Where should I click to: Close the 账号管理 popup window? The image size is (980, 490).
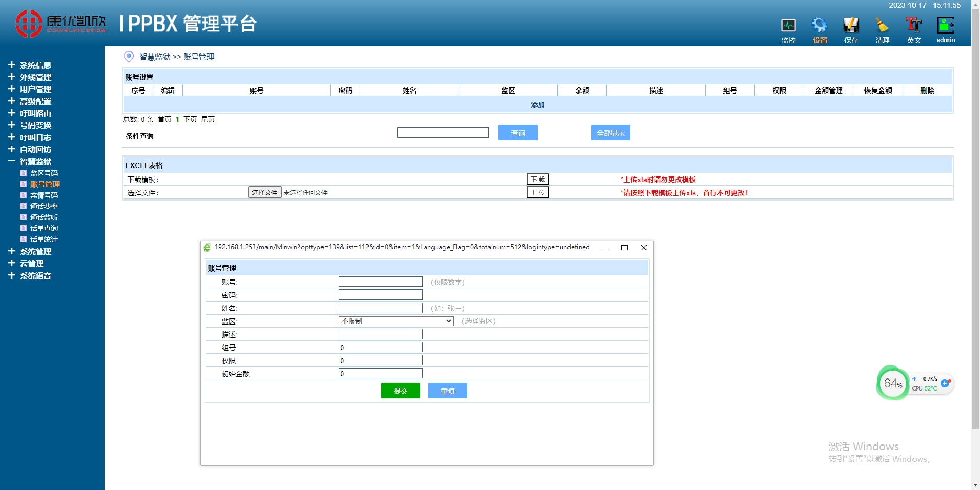point(644,248)
